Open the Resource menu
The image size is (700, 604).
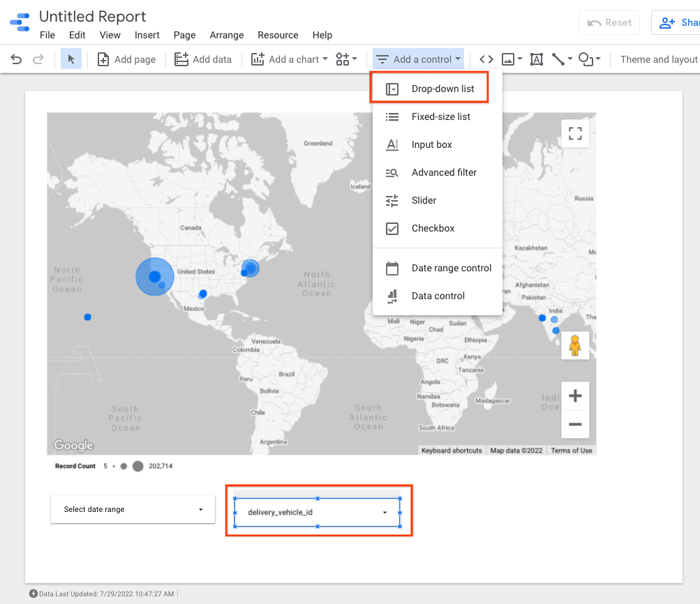pos(278,35)
